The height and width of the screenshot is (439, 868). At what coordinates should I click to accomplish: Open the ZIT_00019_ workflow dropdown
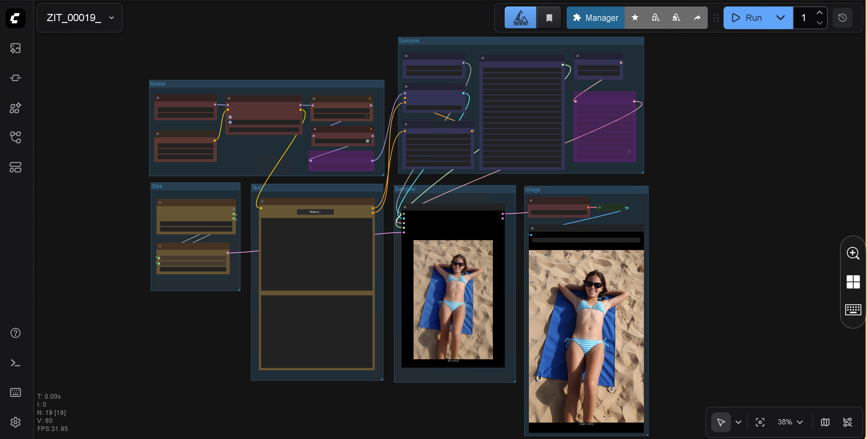[112, 18]
